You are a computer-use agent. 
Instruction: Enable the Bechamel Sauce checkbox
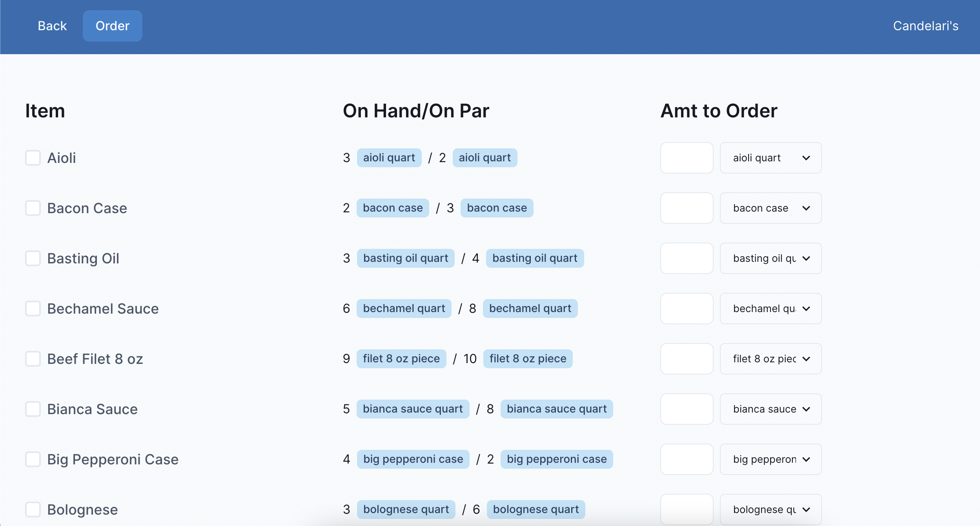pyautogui.click(x=33, y=309)
